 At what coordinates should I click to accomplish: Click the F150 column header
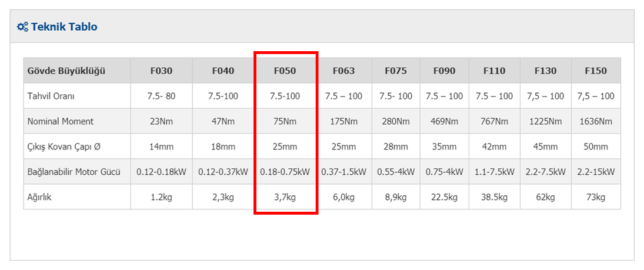pos(596,71)
